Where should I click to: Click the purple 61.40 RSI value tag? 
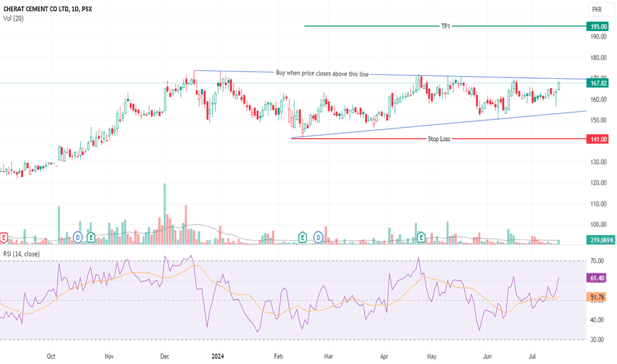597,278
